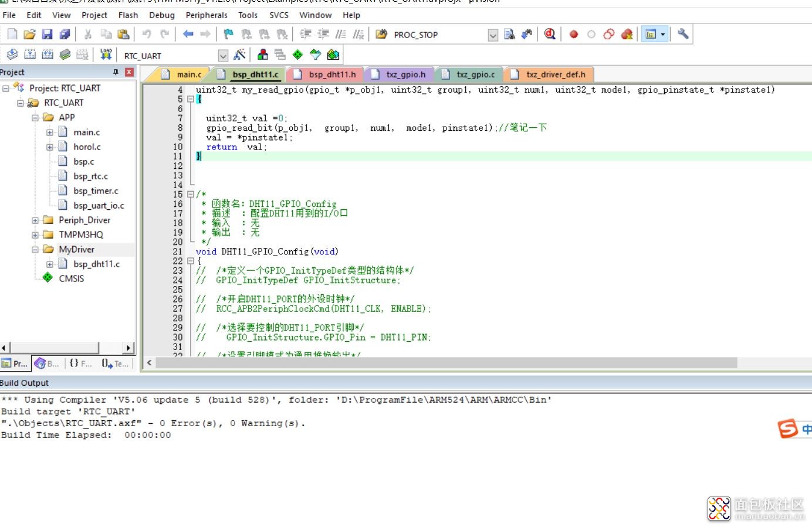
Task: Click the Save All icon
Action: [65, 35]
